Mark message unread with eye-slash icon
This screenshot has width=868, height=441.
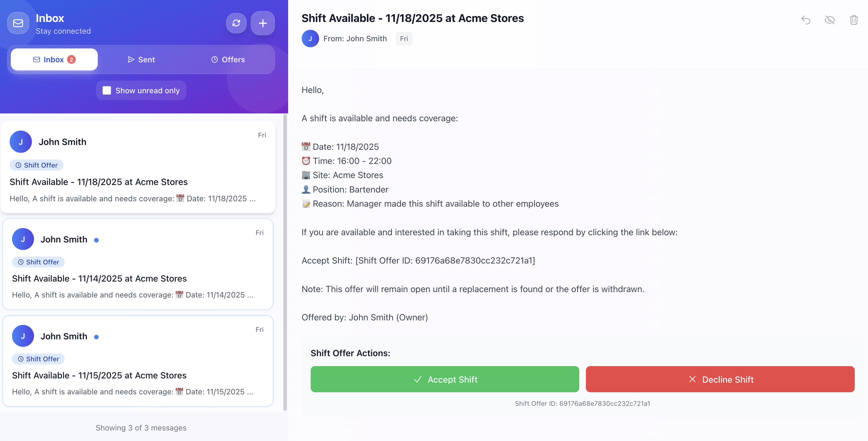(830, 20)
